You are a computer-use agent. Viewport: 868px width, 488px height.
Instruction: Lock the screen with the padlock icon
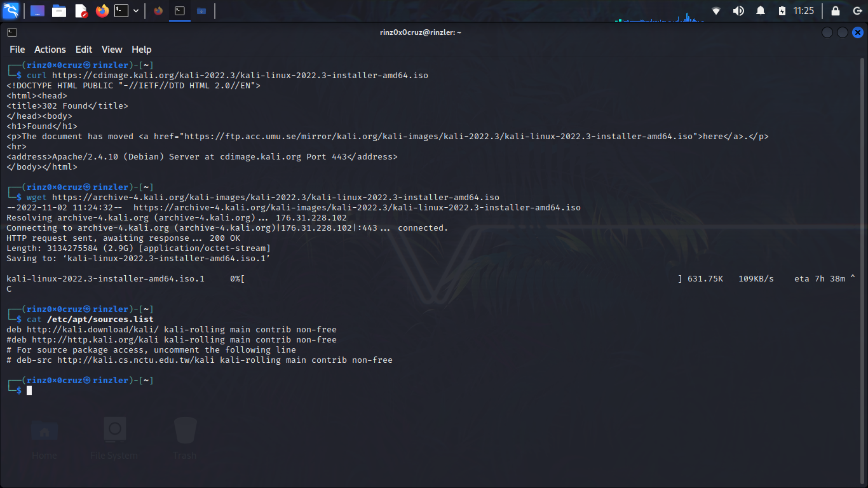[836, 11]
